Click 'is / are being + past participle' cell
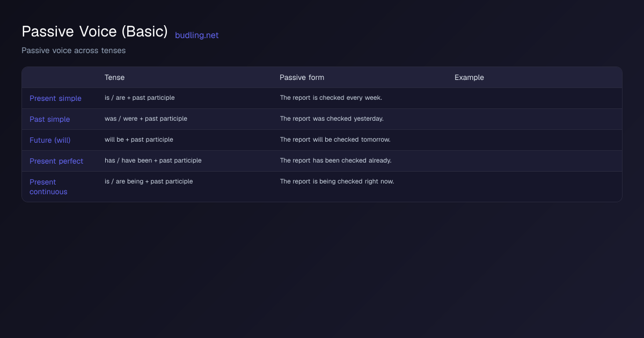 point(149,181)
